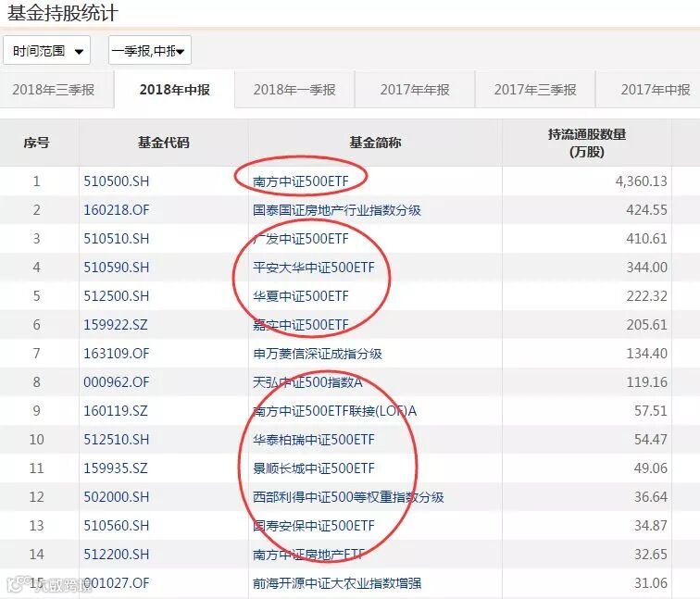Select the holdings value 57.51
Image resolution: width=700 pixels, height=599 pixels.
[650, 411]
